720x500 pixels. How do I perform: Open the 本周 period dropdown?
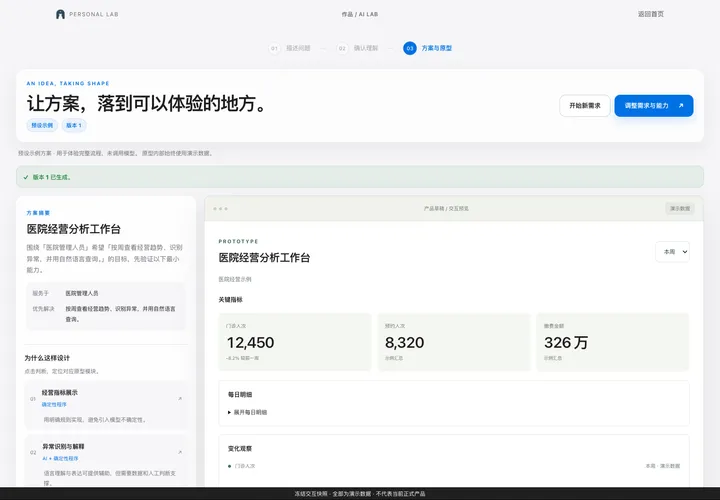[x=672, y=252]
